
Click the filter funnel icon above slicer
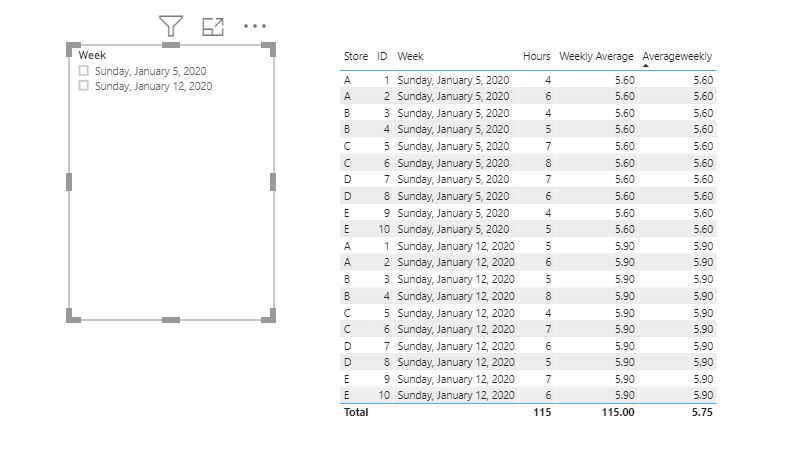pos(171,26)
